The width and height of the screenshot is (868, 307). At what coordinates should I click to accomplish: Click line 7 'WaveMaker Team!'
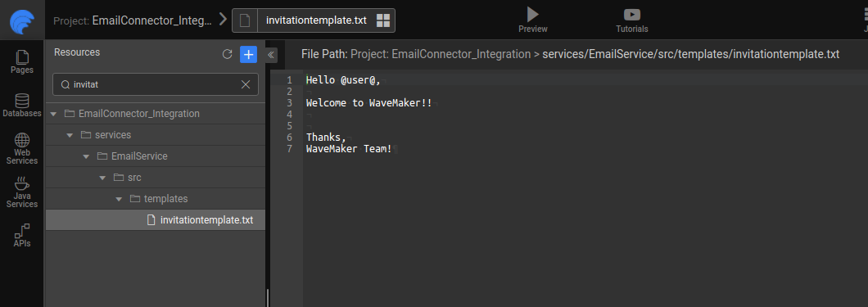(350, 149)
